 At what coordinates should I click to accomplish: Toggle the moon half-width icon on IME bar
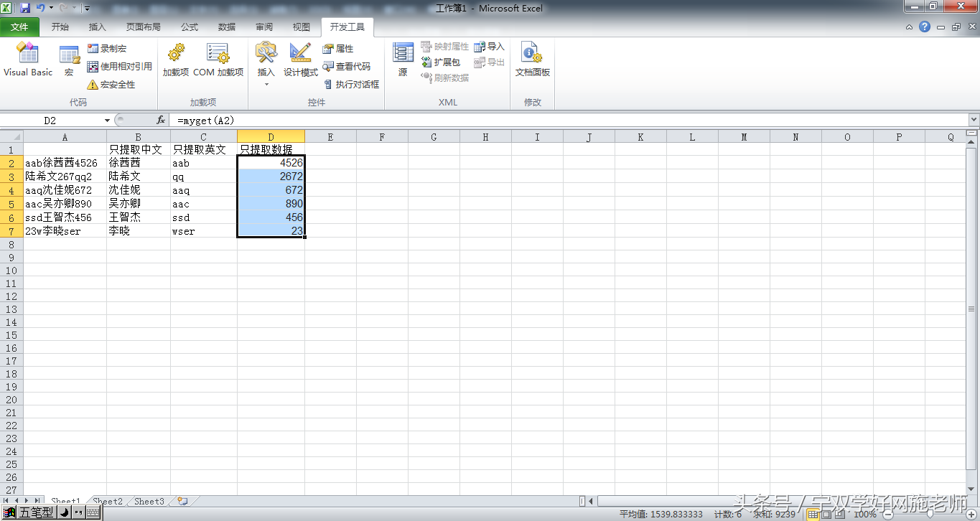point(63,512)
